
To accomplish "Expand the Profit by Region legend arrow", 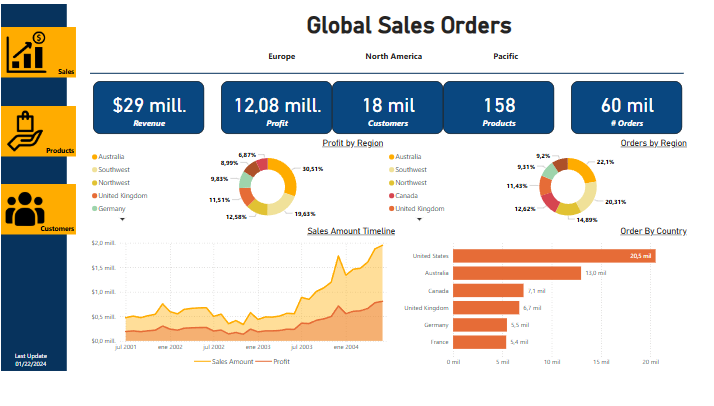I will click(122, 218).
